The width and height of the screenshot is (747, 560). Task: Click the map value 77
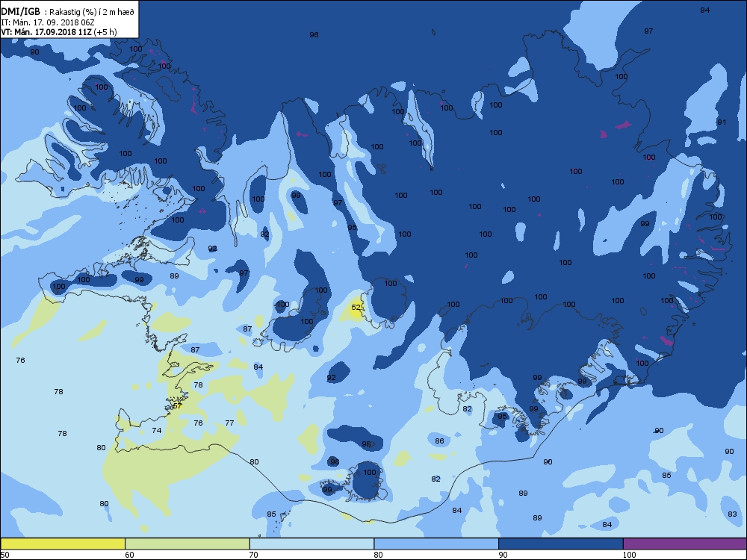coord(229,423)
